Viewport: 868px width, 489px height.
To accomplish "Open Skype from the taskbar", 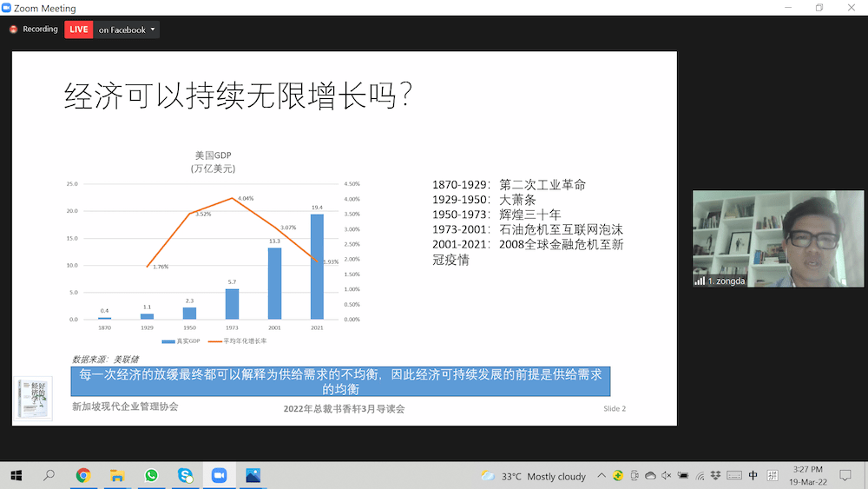I will [x=185, y=475].
